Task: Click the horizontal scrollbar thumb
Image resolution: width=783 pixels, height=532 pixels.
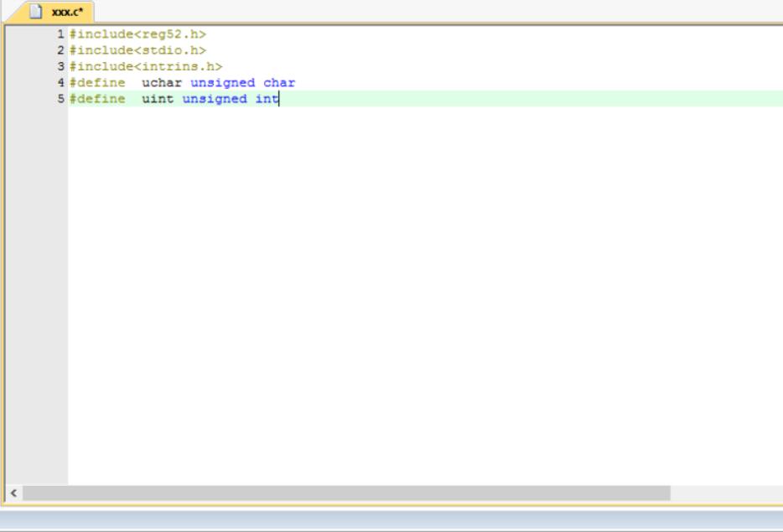Action: point(345,493)
